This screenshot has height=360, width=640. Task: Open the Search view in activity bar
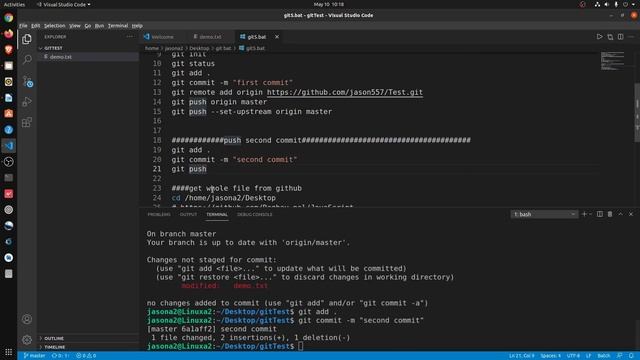pyautogui.click(x=27, y=60)
